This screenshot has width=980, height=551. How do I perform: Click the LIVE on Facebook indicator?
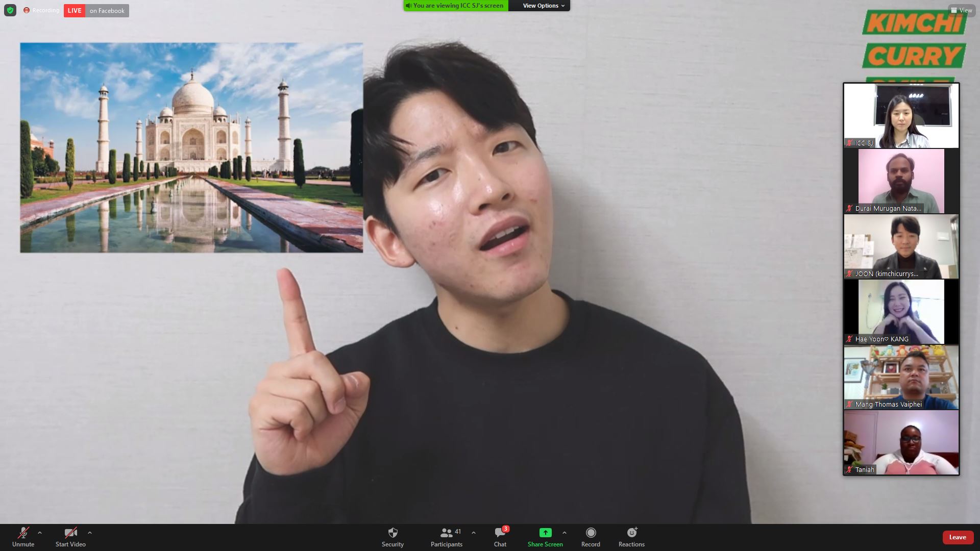[96, 11]
